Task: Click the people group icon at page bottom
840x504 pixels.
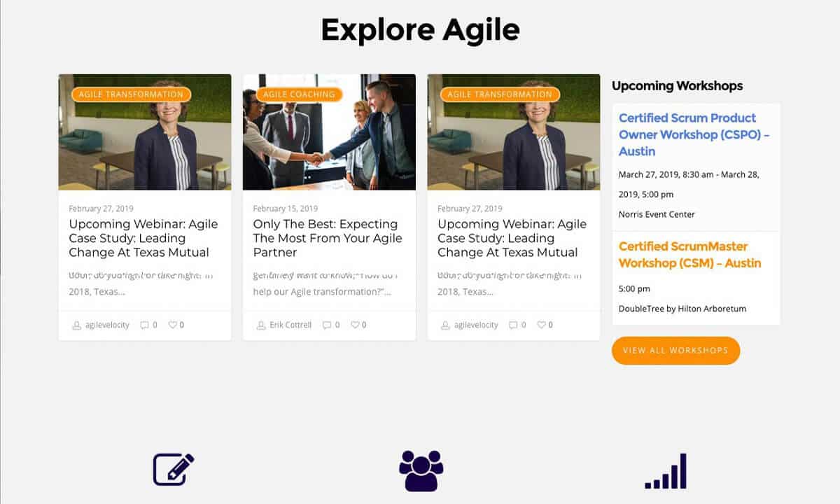Action: pos(421,470)
